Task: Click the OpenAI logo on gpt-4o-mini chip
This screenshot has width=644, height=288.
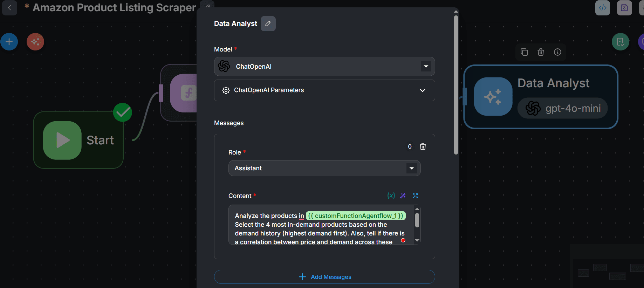Action: pos(533,108)
